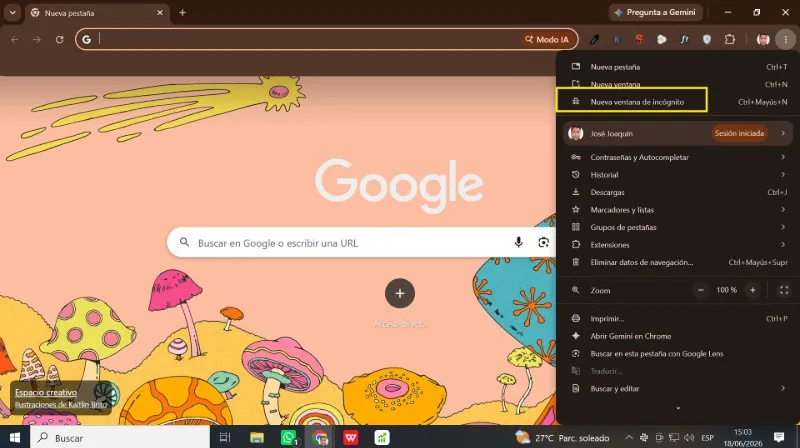Close the Nueva pestaña tab
This screenshot has width=800, height=448.
point(160,13)
